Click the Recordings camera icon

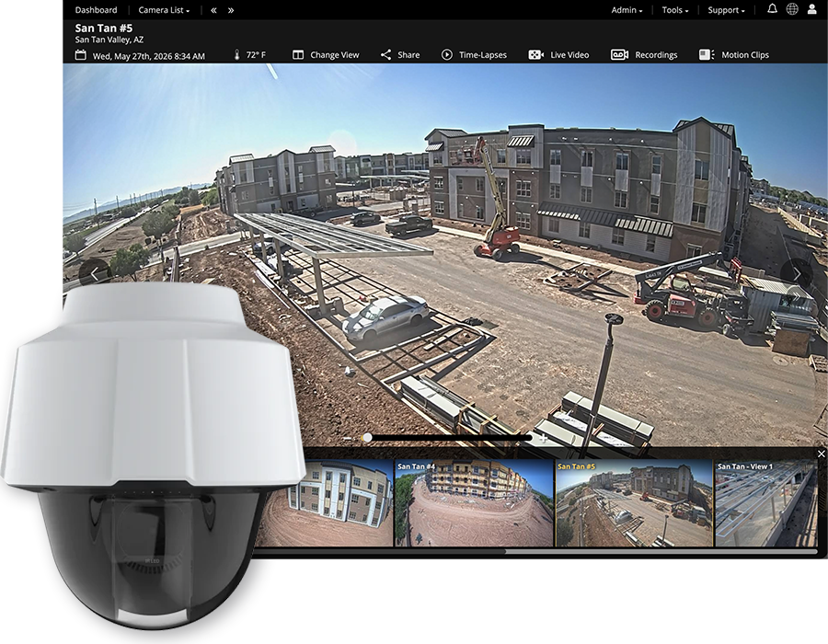619,55
